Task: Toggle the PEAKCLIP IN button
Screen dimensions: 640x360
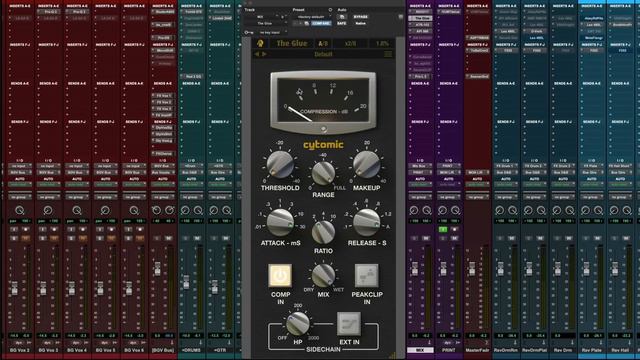Action: [x=367, y=276]
